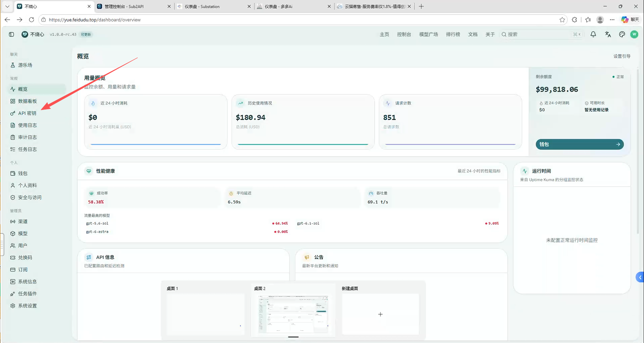The height and width of the screenshot is (343, 644).
Task: Open 钱包 in the sidebar
Action: tap(37, 173)
